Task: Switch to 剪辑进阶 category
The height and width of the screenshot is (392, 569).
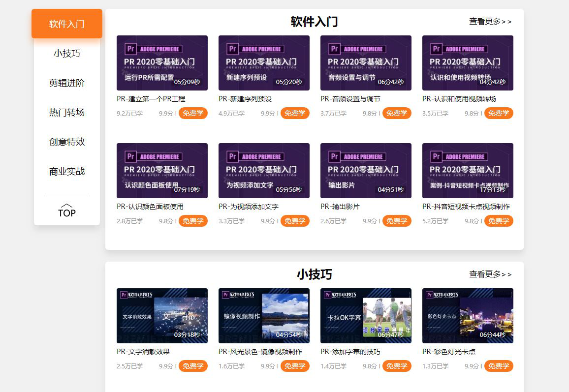Action: pos(67,83)
